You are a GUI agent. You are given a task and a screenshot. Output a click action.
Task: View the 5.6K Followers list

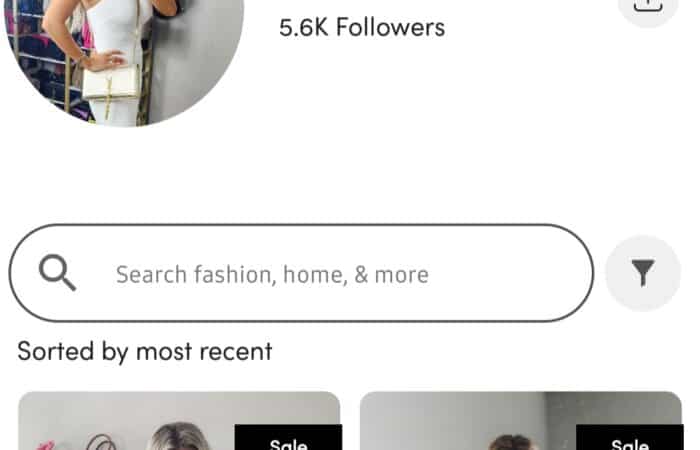pos(362,27)
